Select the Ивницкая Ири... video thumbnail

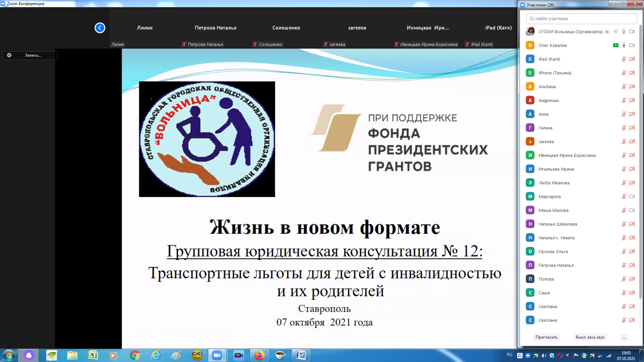pyautogui.click(x=428, y=28)
